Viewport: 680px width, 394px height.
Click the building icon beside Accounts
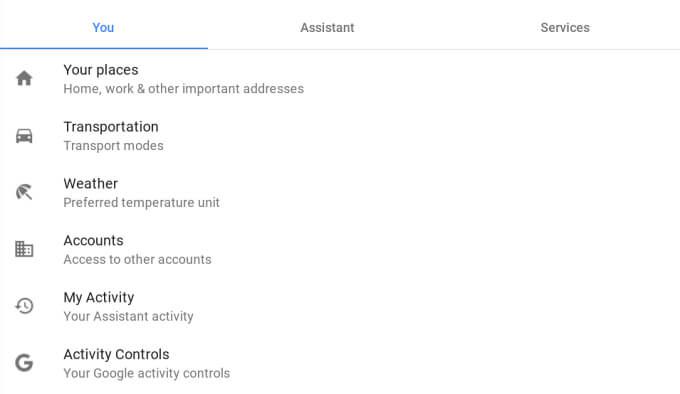pos(24,249)
